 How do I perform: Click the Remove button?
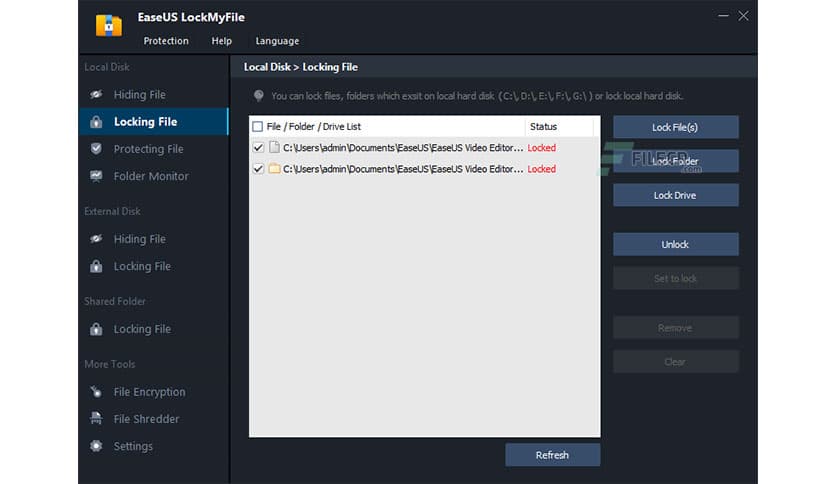point(676,328)
